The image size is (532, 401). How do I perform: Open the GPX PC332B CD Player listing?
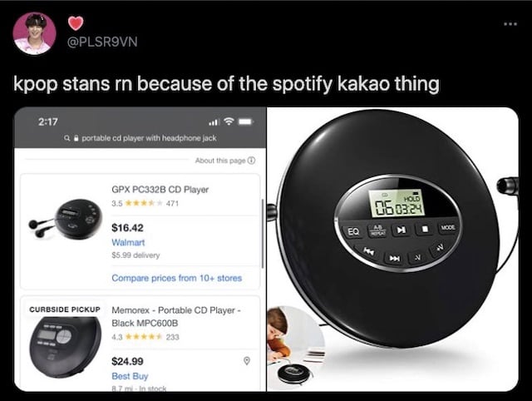[x=160, y=189]
